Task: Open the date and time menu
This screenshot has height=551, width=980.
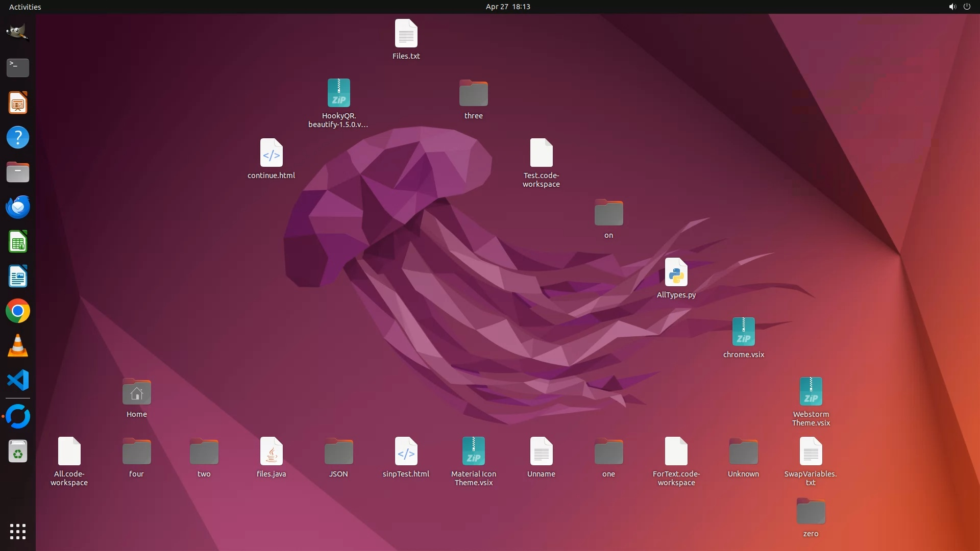Action: pyautogui.click(x=507, y=7)
